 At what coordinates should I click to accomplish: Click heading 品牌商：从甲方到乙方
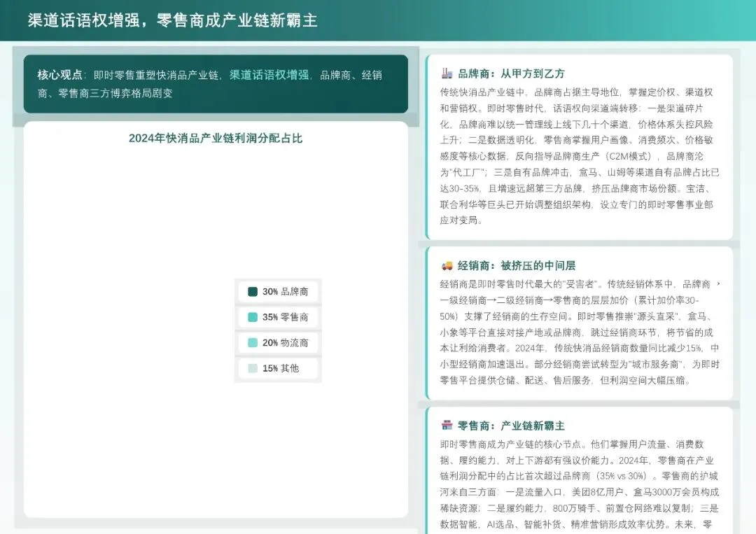[511, 73]
